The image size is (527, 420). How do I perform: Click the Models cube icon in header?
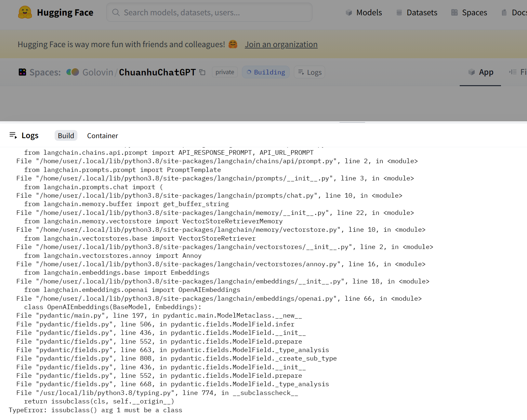tap(349, 12)
